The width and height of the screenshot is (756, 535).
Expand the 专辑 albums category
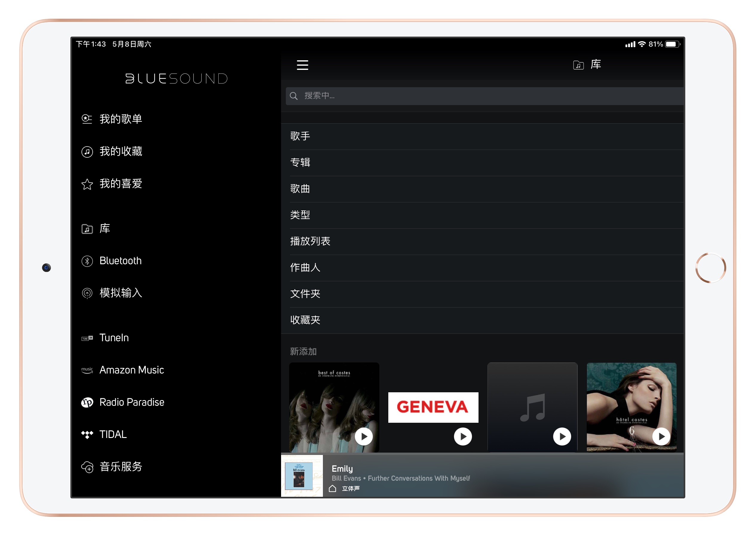[300, 162]
